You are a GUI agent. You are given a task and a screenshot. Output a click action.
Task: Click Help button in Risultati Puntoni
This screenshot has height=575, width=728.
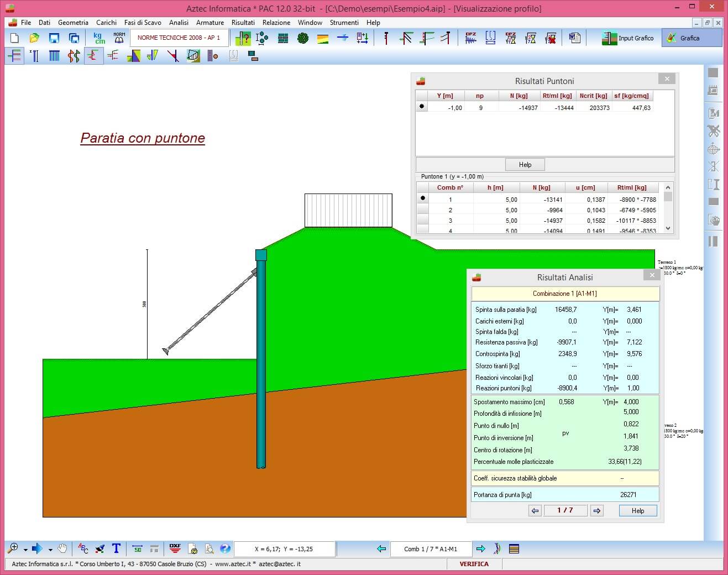point(525,165)
